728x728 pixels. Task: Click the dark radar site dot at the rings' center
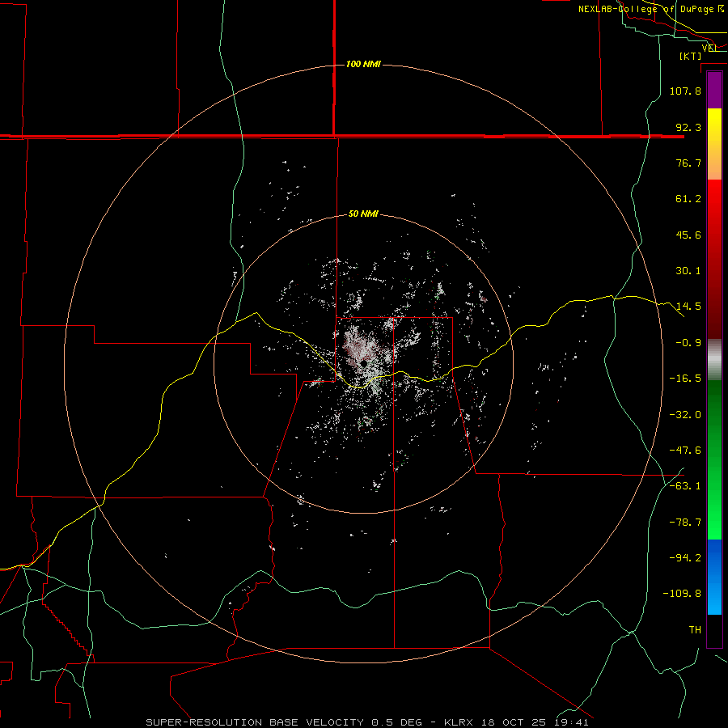point(363,364)
